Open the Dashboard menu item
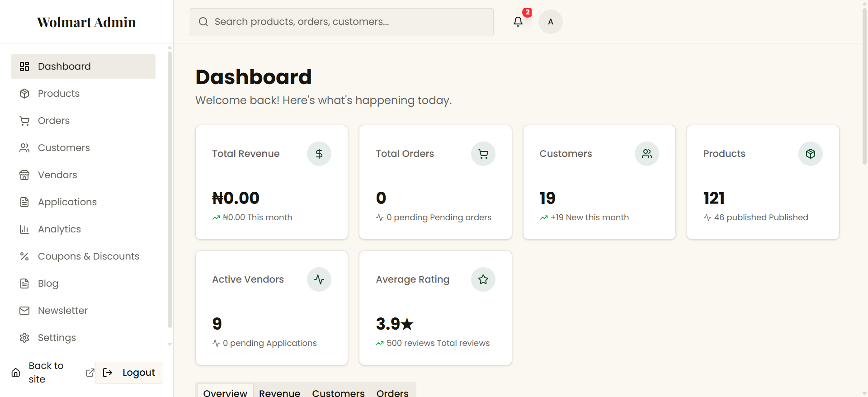 [x=83, y=66]
